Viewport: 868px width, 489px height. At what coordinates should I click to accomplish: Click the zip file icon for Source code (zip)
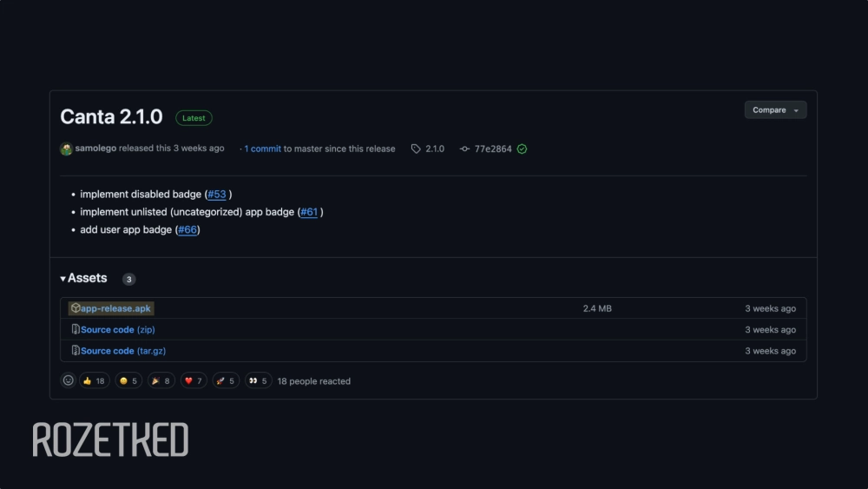click(76, 329)
